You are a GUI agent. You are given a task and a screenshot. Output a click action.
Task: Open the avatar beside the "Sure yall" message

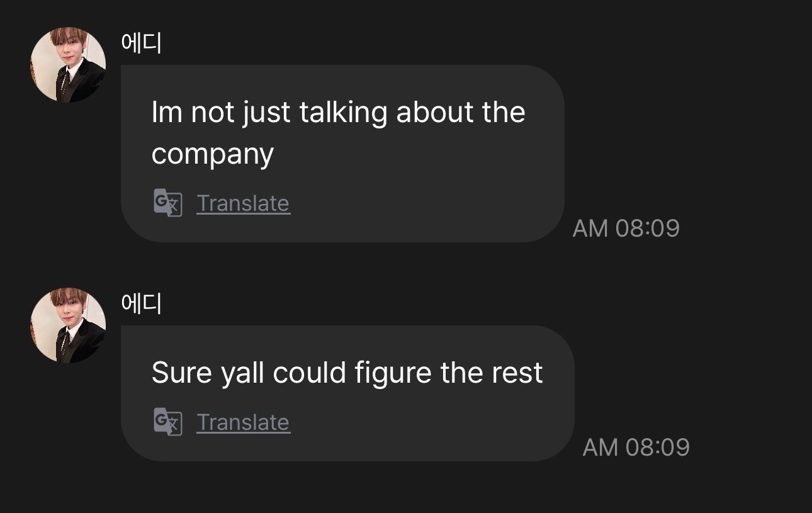[x=68, y=325]
